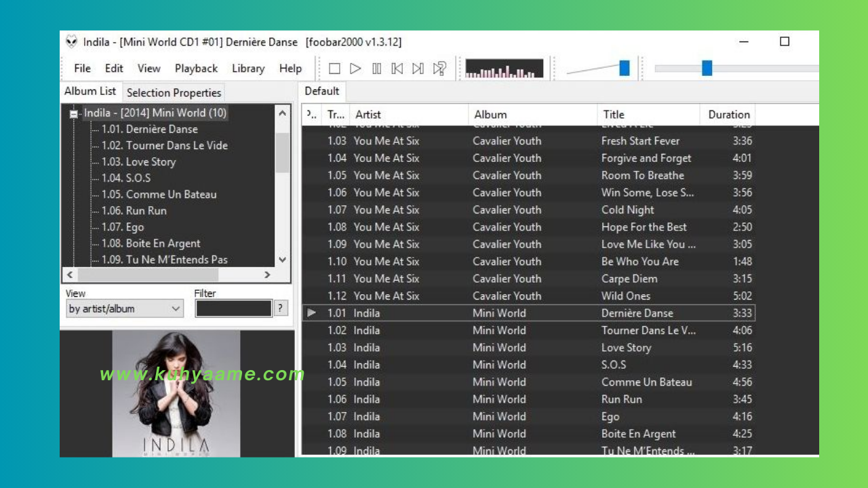Select 1.06. Run Run in album tree
Image resolution: width=868 pixels, height=488 pixels.
(x=134, y=211)
